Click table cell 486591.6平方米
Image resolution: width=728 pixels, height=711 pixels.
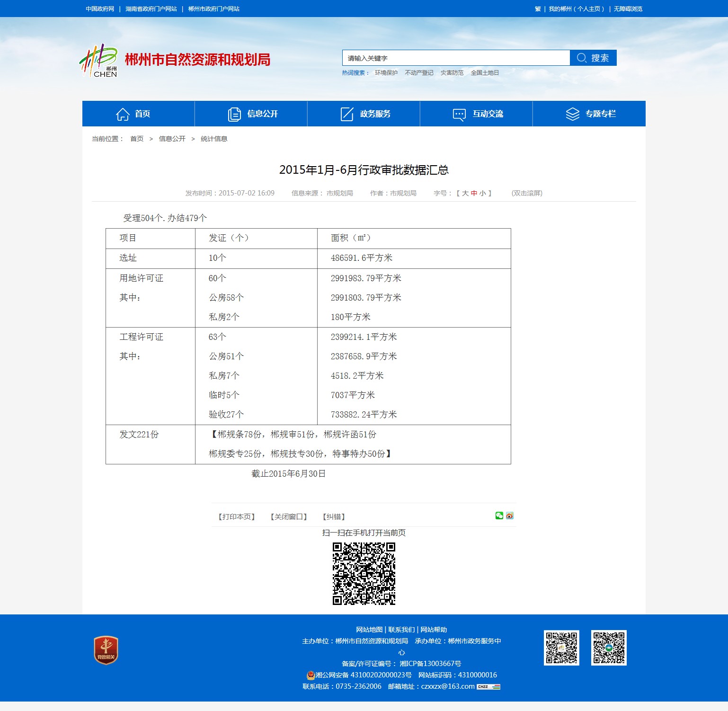coord(362,258)
